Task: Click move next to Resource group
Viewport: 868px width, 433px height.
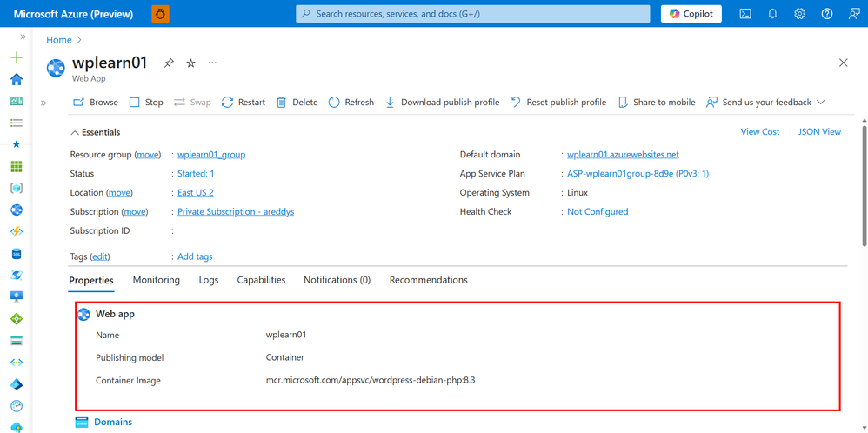Action: [147, 155]
